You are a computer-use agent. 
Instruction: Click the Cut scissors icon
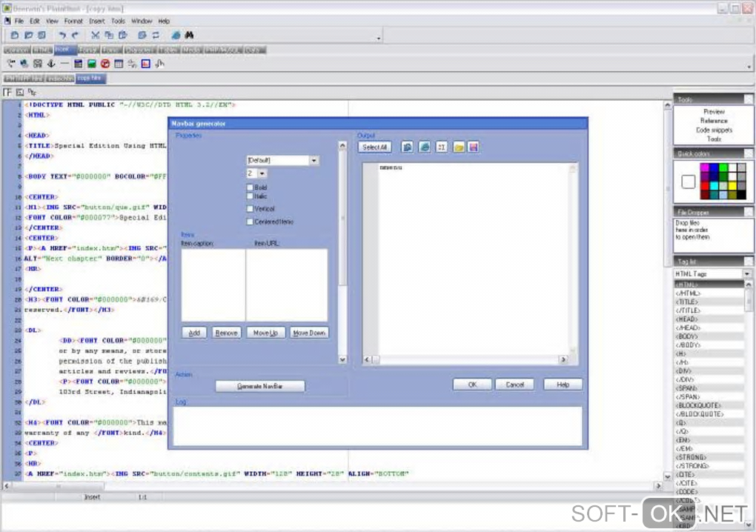(95, 35)
